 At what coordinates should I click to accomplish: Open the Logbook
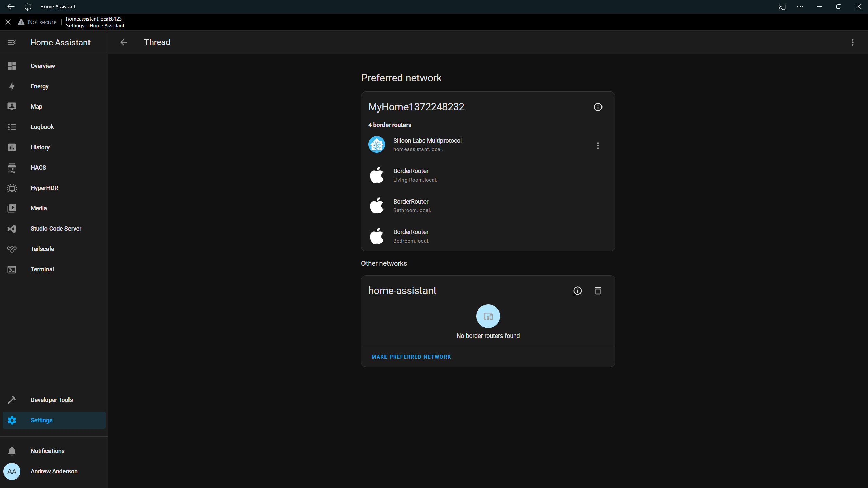[x=42, y=127]
